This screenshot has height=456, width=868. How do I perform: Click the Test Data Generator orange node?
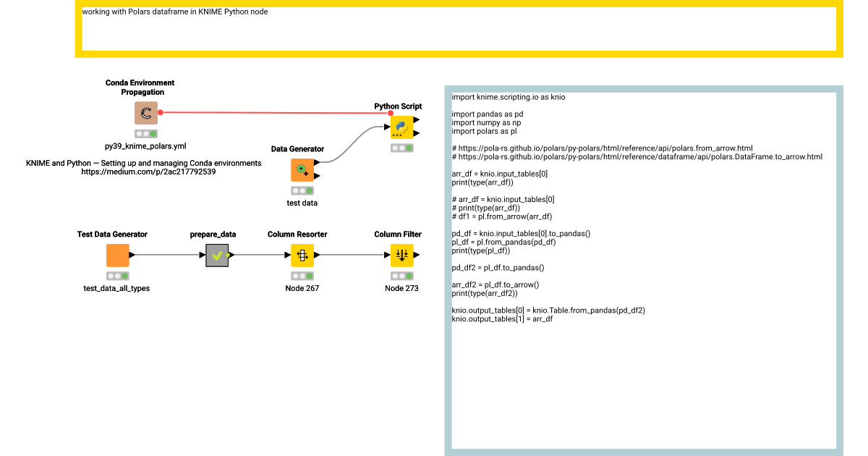click(x=117, y=255)
